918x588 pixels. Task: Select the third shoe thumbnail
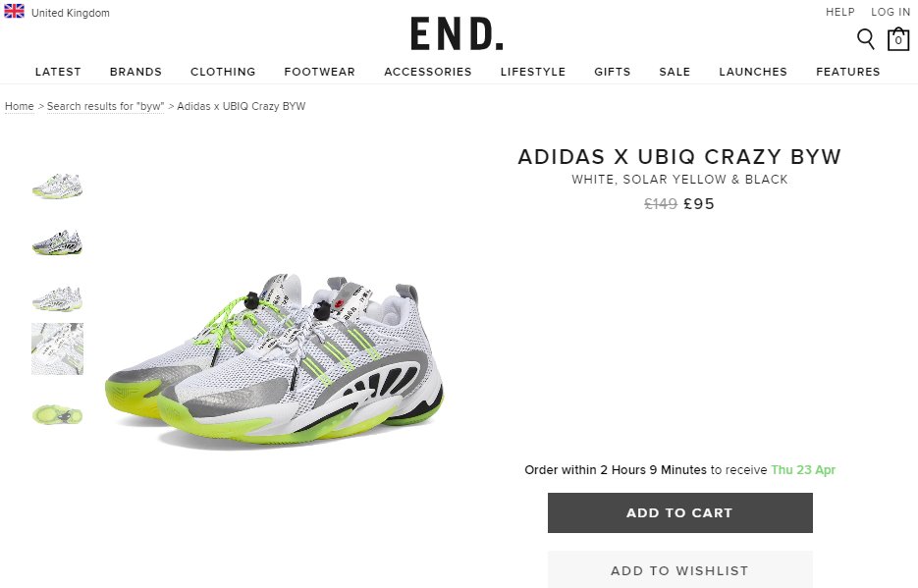[57, 298]
